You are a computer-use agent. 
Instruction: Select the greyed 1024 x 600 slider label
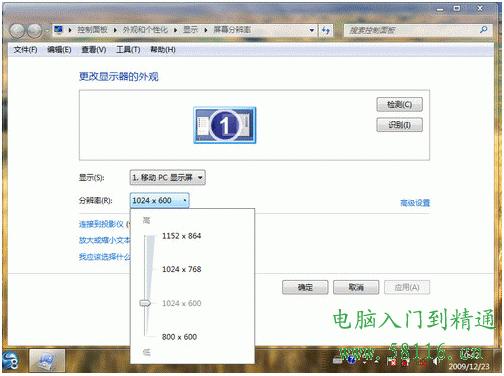[x=181, y=303]
